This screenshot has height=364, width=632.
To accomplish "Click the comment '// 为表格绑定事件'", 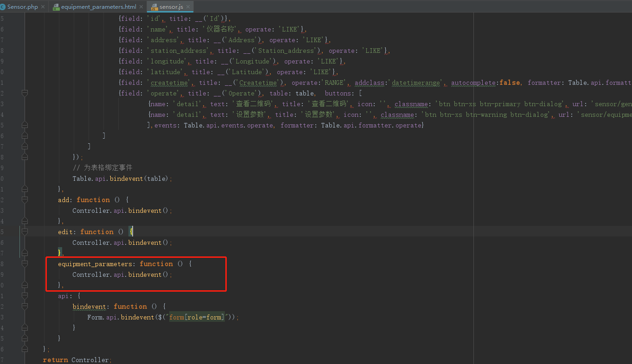I will 102,167.
